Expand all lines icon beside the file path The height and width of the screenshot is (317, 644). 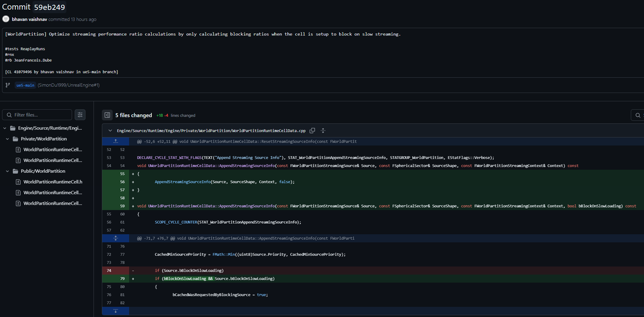coord(323,131)
